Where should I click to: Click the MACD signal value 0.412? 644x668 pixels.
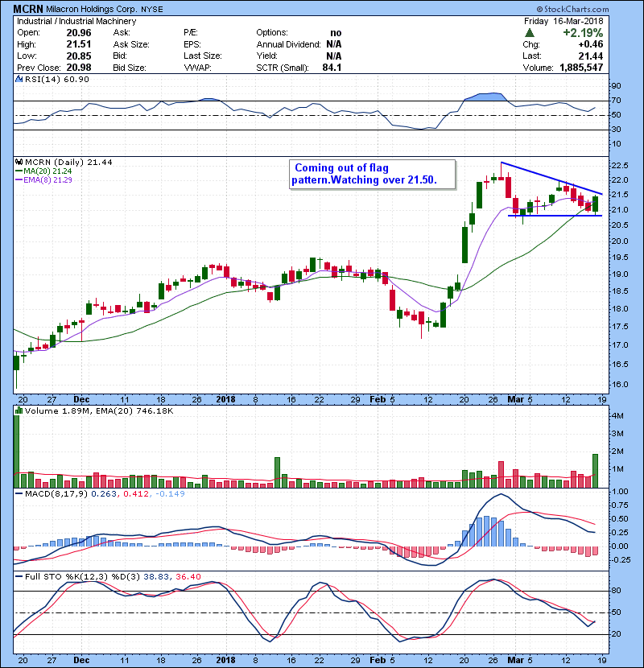pyautogui.click(x=136, y=494)
